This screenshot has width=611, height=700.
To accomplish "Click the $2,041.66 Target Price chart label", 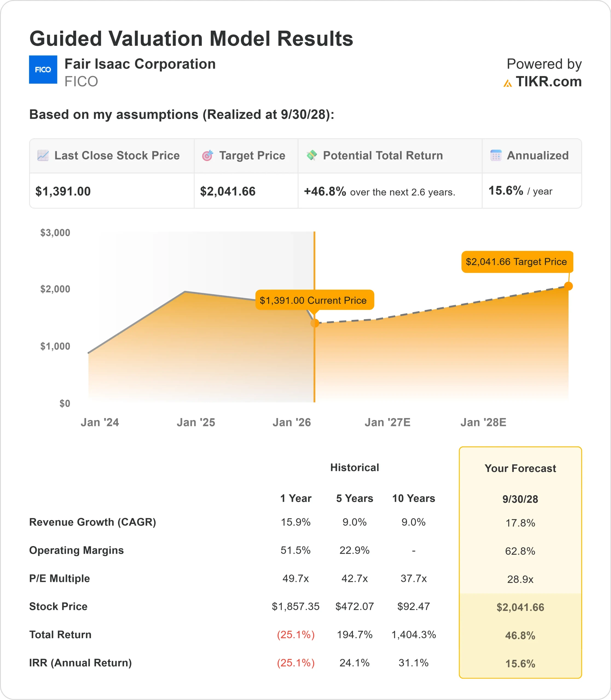I will tap(517, 262).
